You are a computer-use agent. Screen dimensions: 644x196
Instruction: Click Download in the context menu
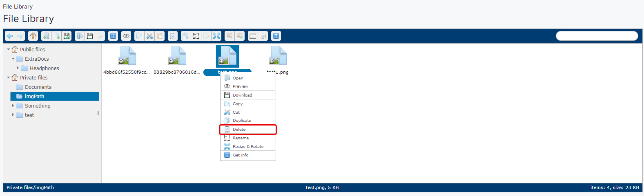243,95
